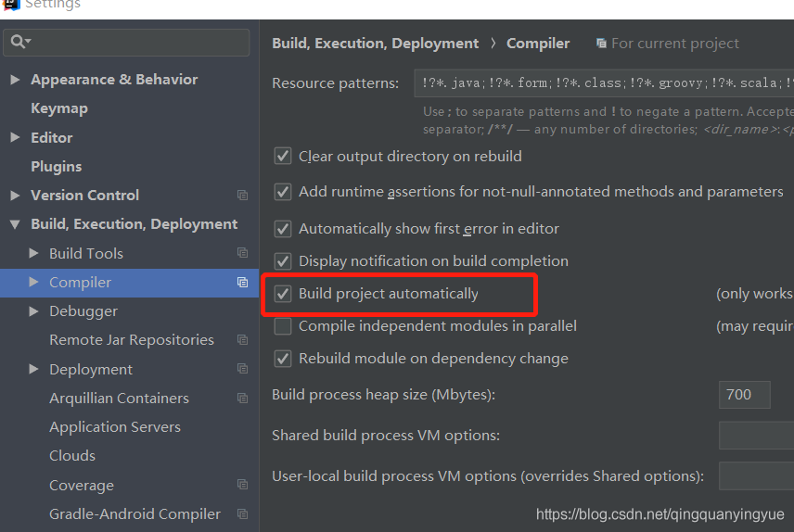Image resolution: width=794 pixels, height=532 pixels.
Task: Click project-level icon beside Gradle-Android Compiler
Action: 242,513
